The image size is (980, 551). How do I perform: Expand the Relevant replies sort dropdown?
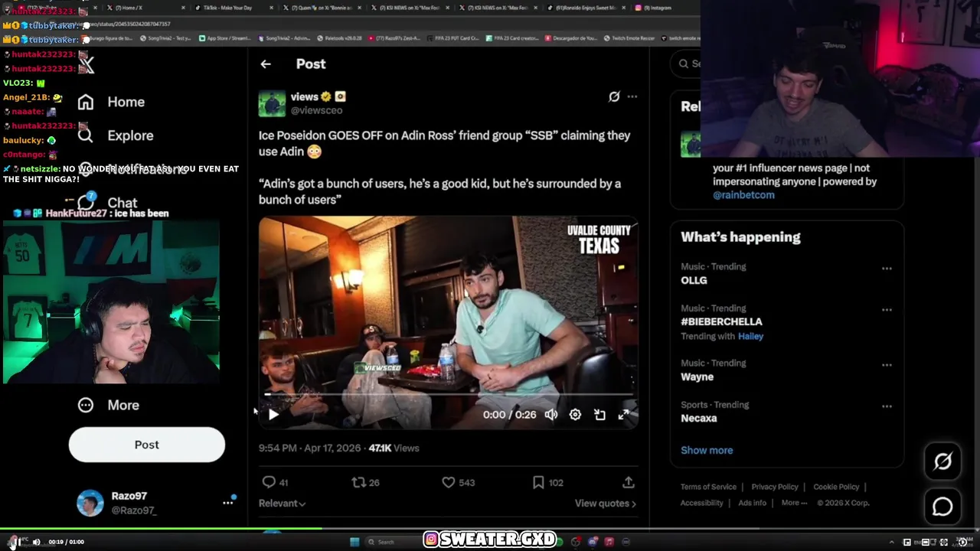[x=283, y=504]
